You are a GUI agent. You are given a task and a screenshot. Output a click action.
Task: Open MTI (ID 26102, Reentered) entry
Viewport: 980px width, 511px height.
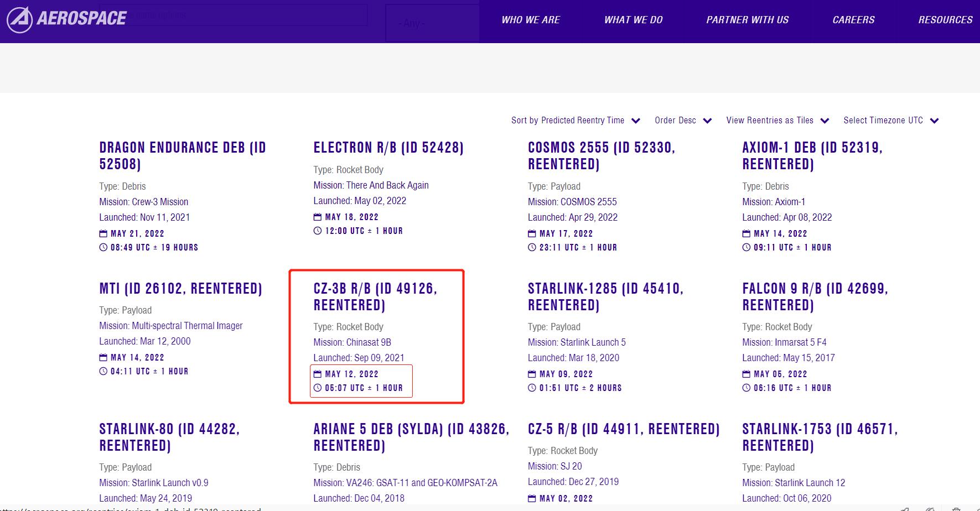pyautogui.click(x=180, y=289)
